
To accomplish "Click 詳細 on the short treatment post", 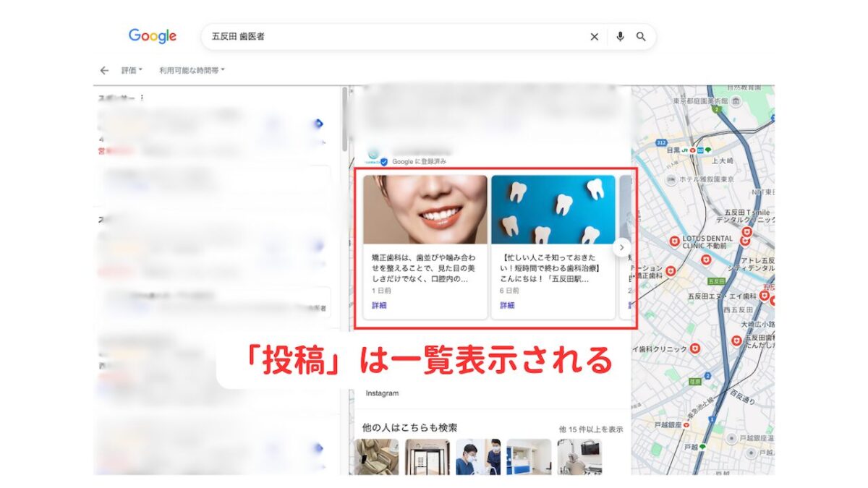I will click(x=507, y=306).
